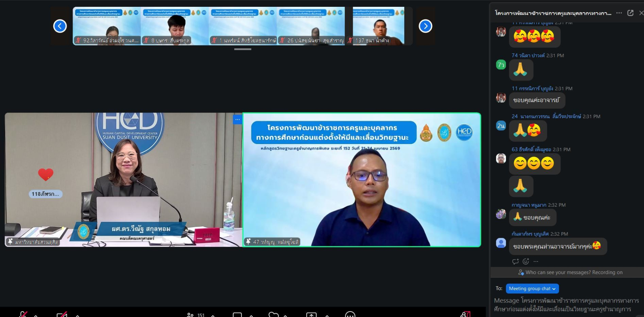
Task: Open the participants list showing 151
Action: click(x=196, y=315)
